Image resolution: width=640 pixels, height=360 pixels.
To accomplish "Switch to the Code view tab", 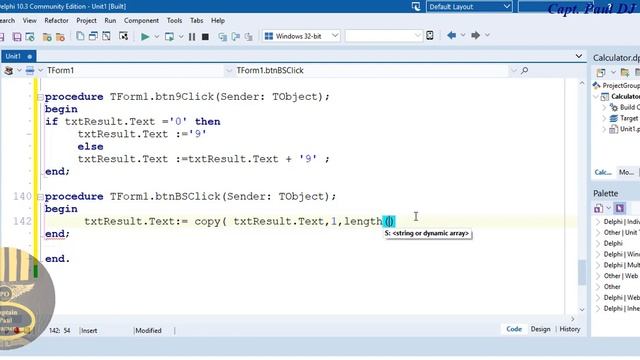I will coord(514,329).
